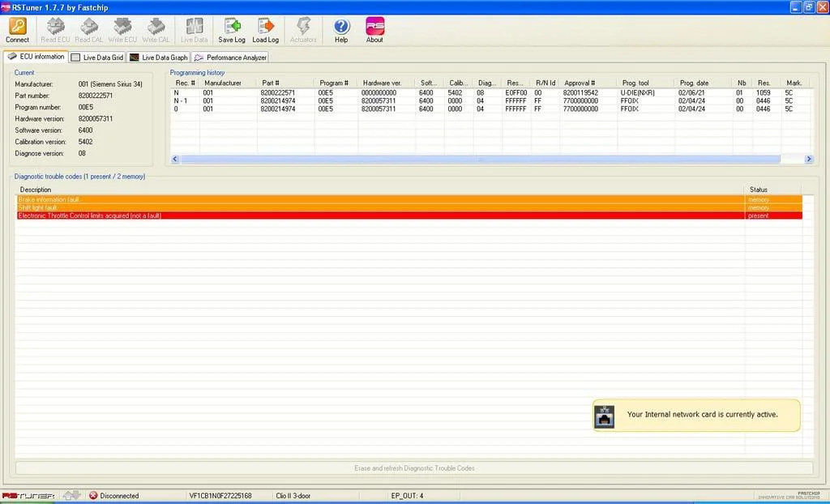The width and height of the screenshot is (830, 504).
Task: Click the Connect key icon
Action: pos(18,26)
